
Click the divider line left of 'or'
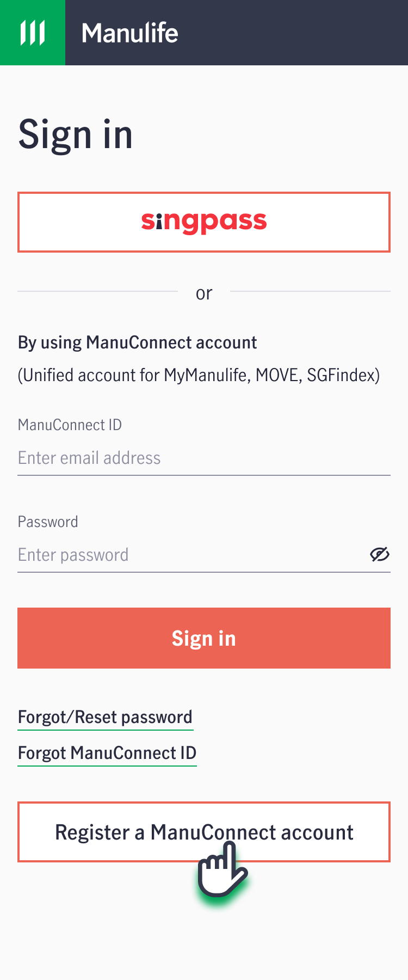(x=97, y=291)
